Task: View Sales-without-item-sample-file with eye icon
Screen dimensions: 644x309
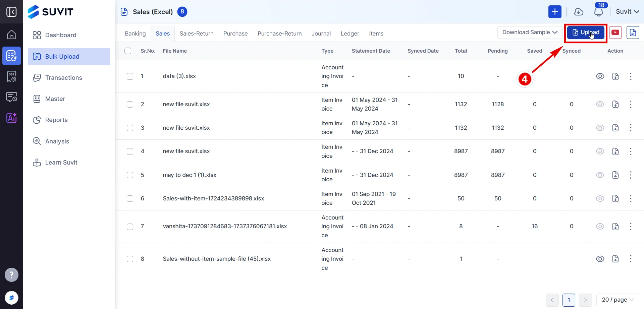Action: coord(600,259)
